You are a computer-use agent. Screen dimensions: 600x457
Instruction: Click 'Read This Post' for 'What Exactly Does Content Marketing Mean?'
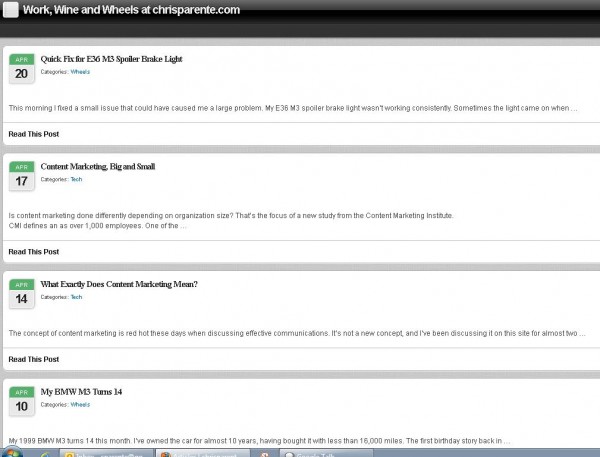click(x=34, y=359)
